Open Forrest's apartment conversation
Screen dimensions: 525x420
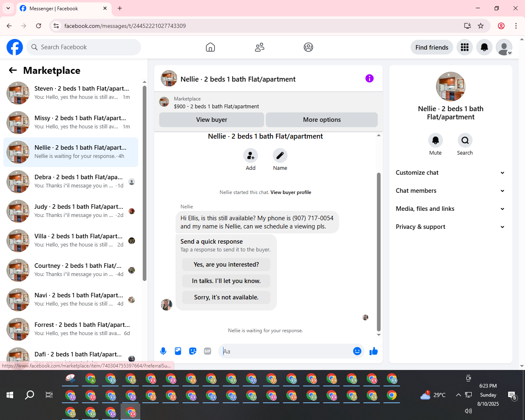click(x=71, y=329)
